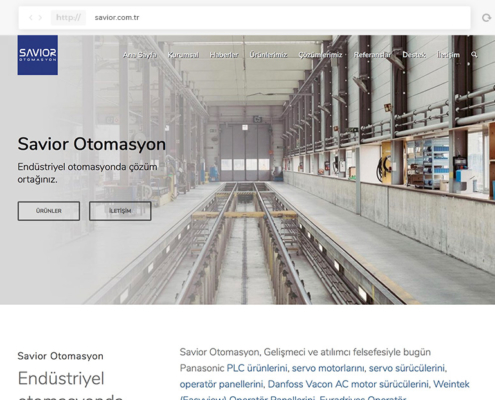Click the http:// protocol label
The image size is (495, 400).
(68, 18)
